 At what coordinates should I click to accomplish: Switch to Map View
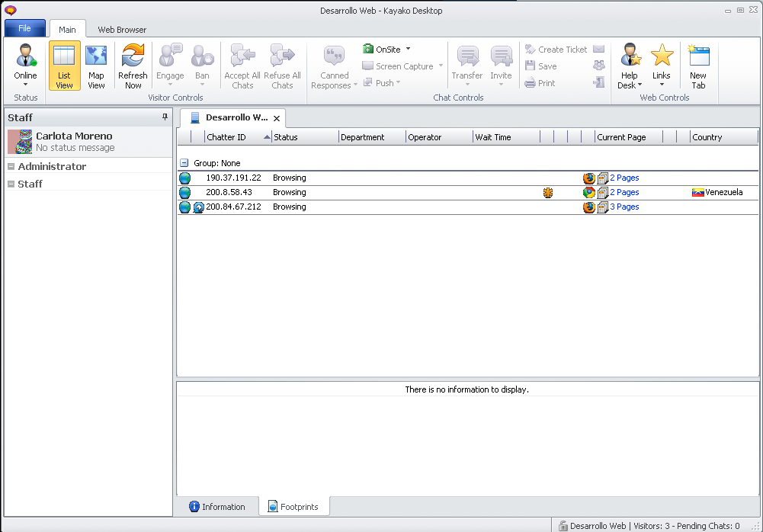coord(96,57)
